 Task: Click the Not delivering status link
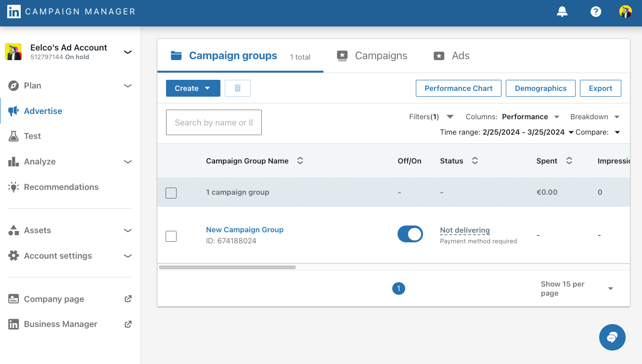click(x=465, y=230)
